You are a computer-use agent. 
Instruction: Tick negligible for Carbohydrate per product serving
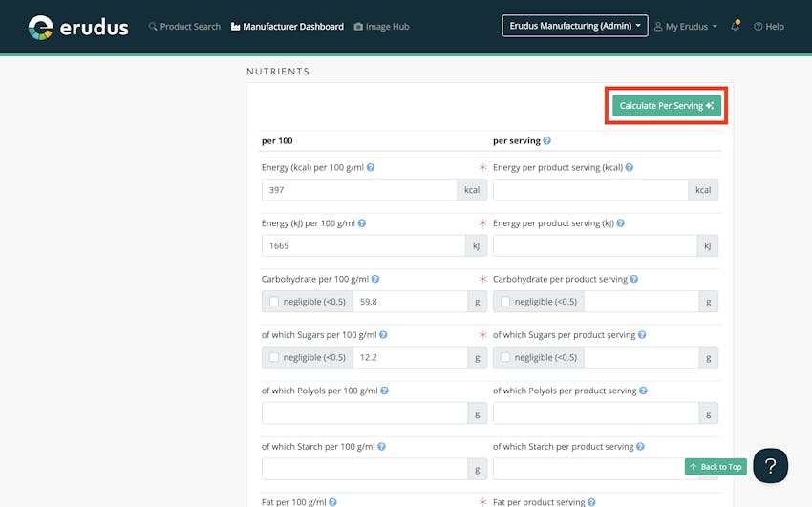[505, 302]
